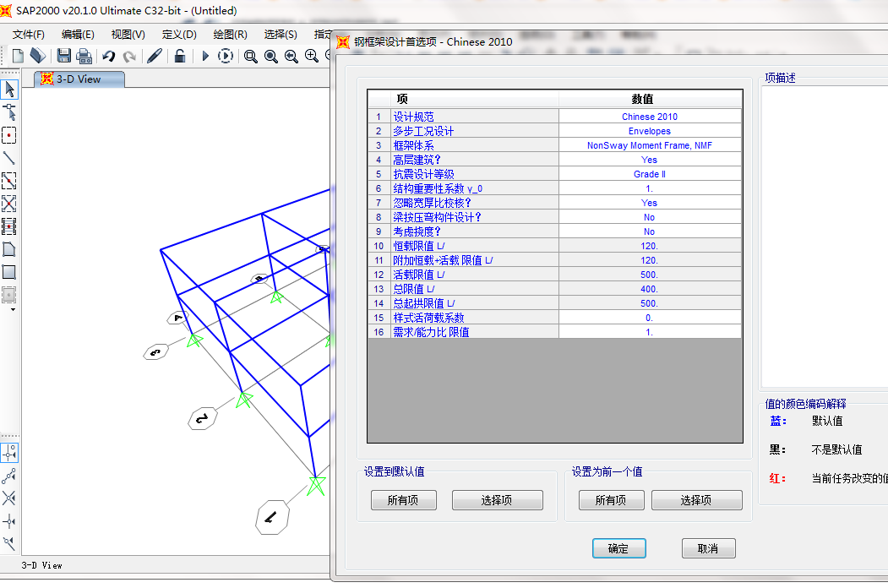The image size is (888, 588).
Task: Select the reshape object tool
Action: pos(9,112)
